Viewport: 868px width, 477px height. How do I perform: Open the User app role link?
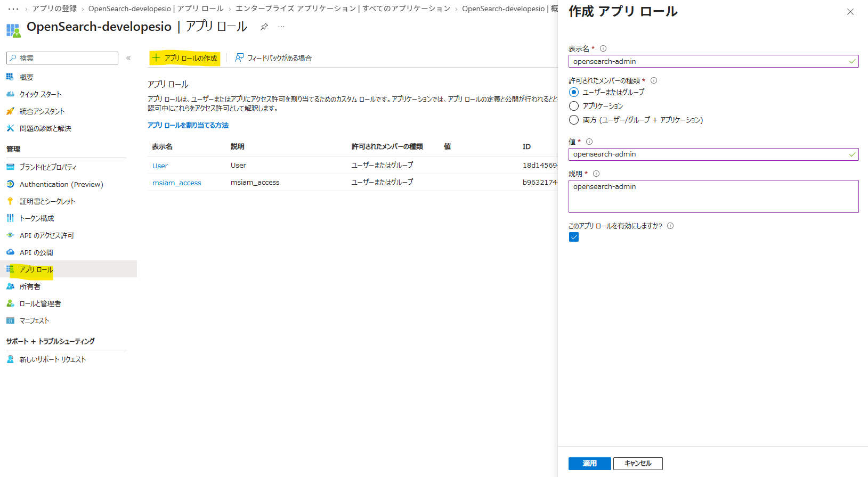click(x=160, y=166)
